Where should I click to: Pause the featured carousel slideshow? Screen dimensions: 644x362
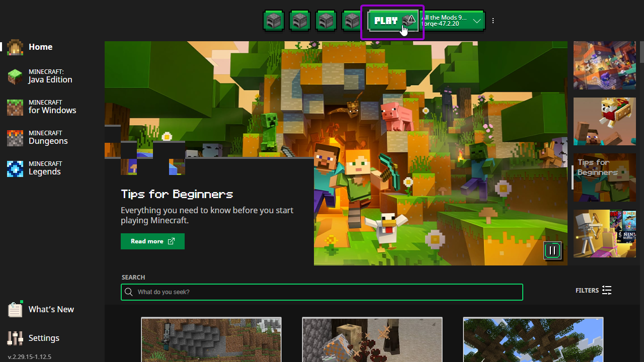(552, 250)
